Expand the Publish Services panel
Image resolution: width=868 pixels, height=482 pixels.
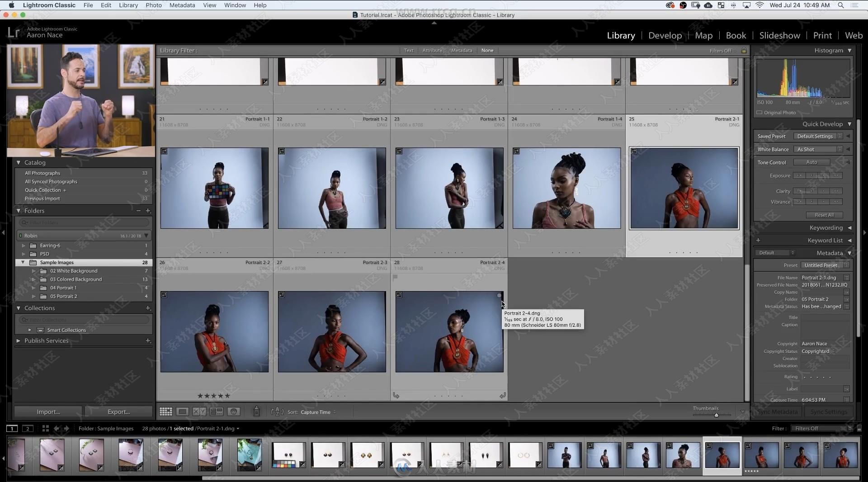pos(19,340)
